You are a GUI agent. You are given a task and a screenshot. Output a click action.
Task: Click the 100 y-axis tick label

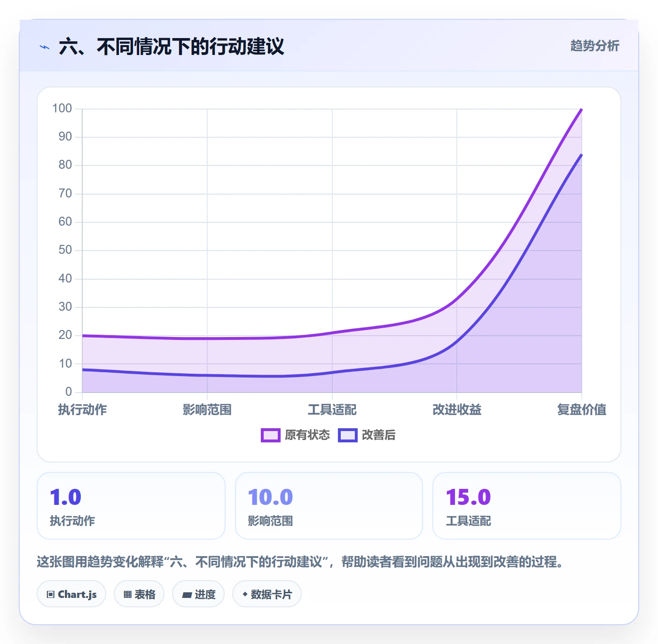coord(62,109)
